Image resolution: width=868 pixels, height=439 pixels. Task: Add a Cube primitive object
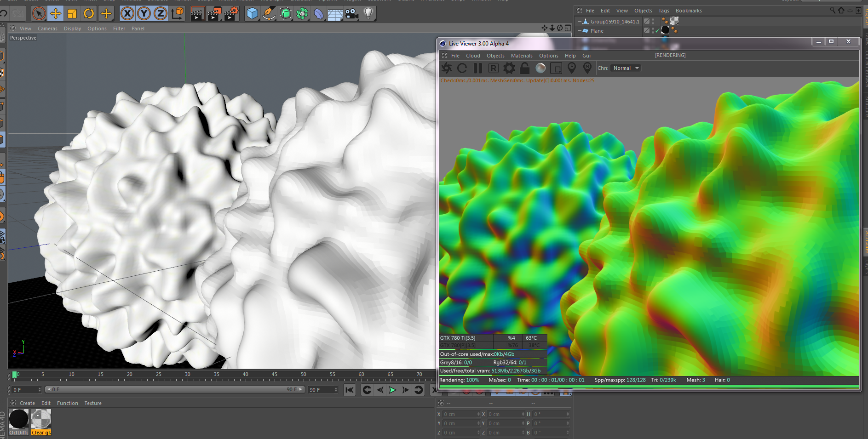pyautogui.click(x=252, y=14)
